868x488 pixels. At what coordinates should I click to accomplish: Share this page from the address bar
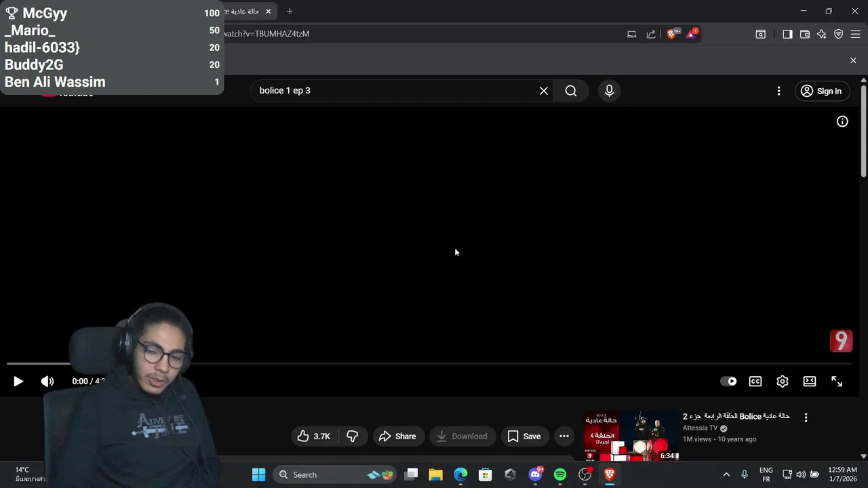click(651, 34)
